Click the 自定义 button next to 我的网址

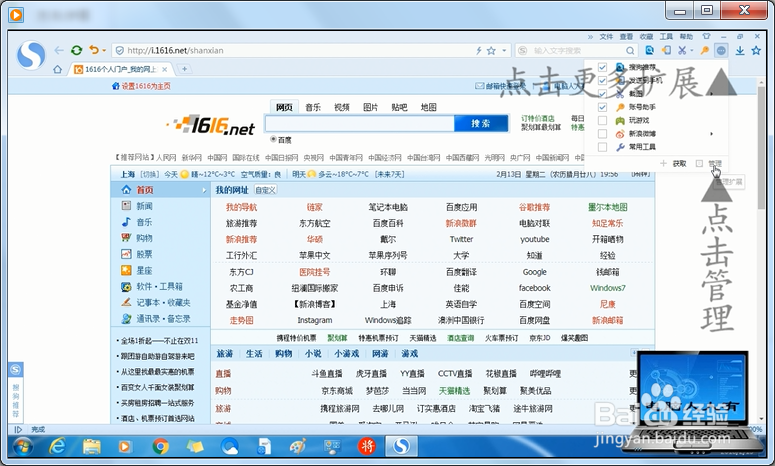[x=265, y=190]
